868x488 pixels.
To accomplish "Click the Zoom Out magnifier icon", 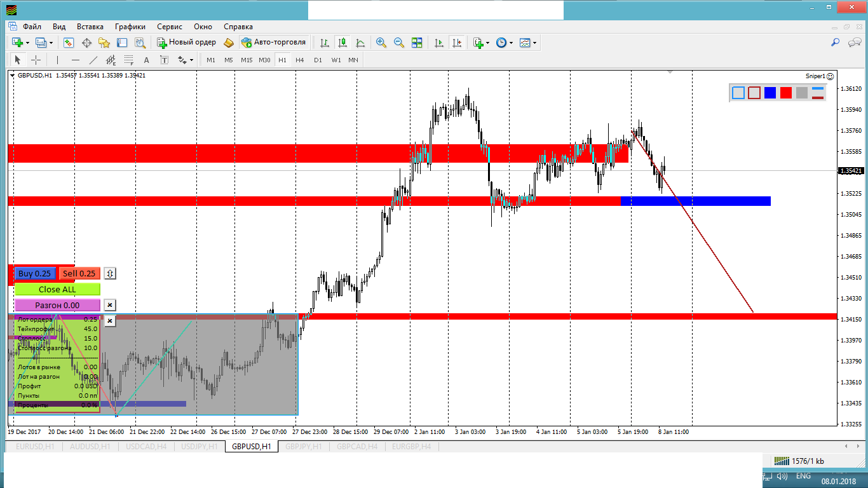I will (x=399, y=43).
